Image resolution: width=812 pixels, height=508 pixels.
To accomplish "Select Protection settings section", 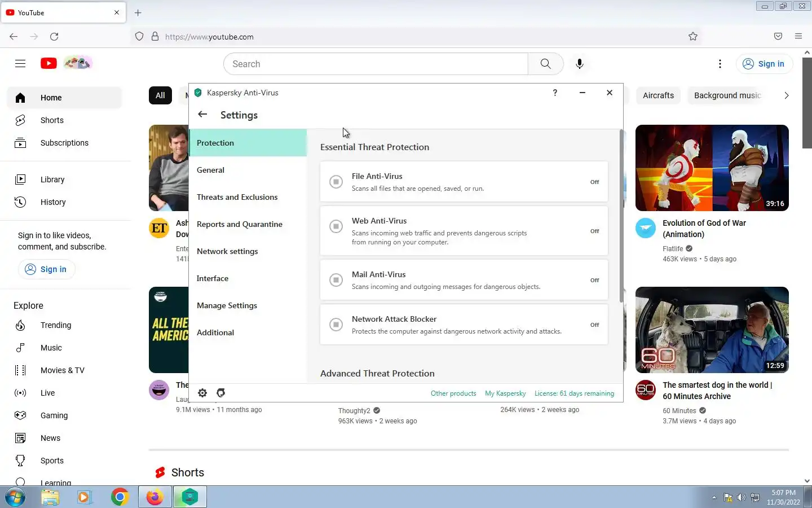I will pos(248,143).
